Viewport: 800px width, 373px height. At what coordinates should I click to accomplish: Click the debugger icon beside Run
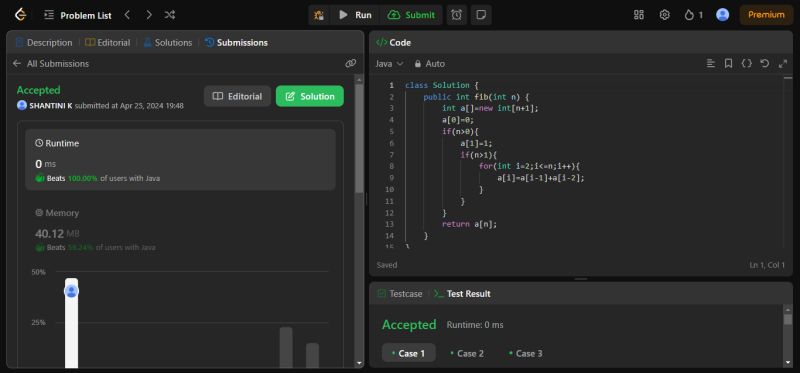[319, 15]
